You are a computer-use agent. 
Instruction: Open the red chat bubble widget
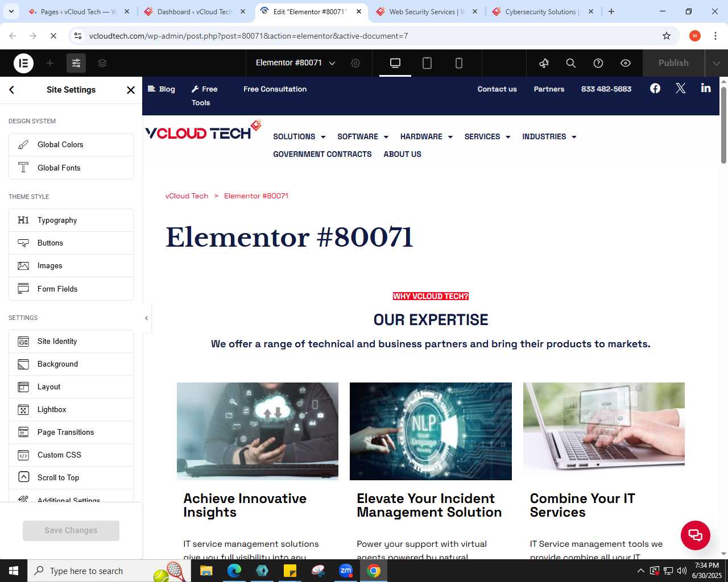coord(696,535)
